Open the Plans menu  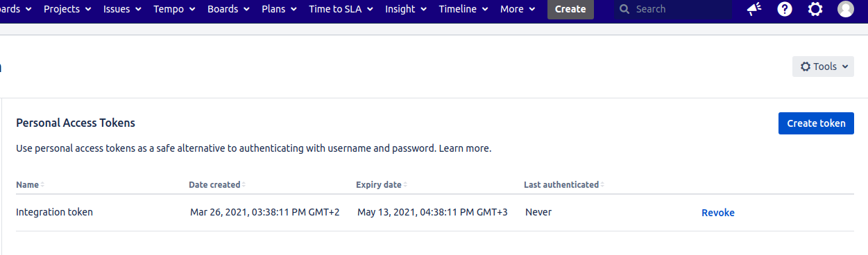click(x=279, y=9)
